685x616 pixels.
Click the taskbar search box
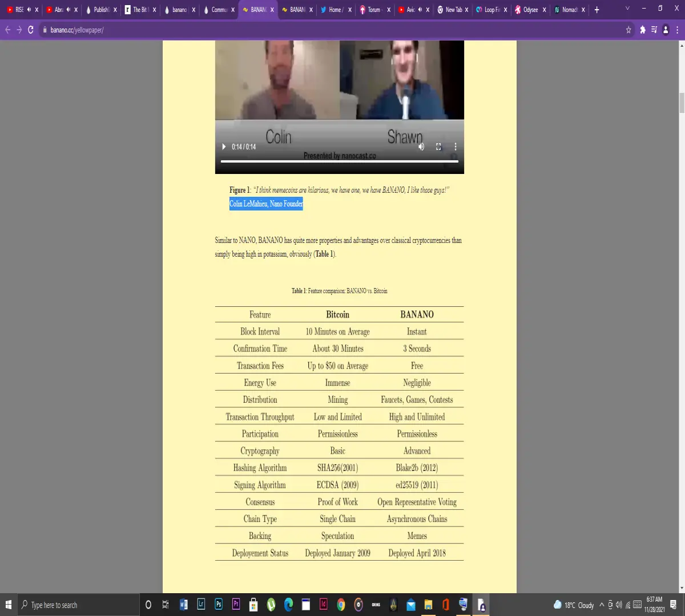[x=78, y=605]
